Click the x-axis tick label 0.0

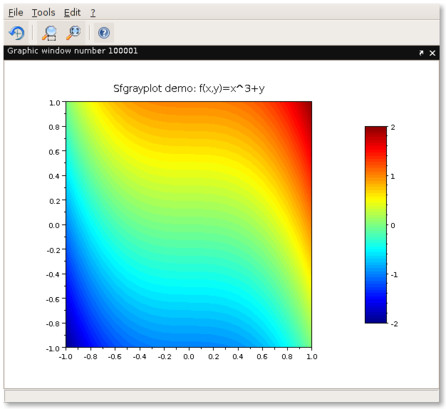pos(189,357)
